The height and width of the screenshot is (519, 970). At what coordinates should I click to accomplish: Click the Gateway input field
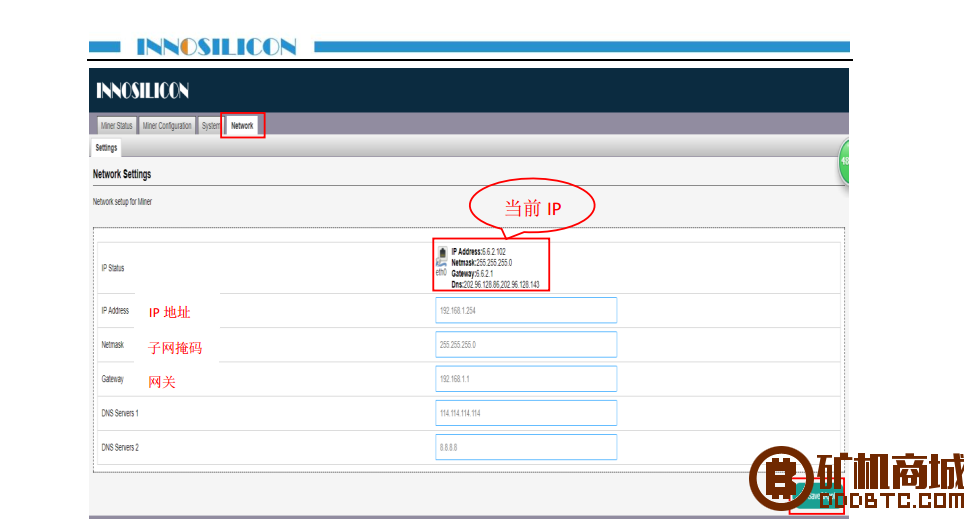point(526,379)
